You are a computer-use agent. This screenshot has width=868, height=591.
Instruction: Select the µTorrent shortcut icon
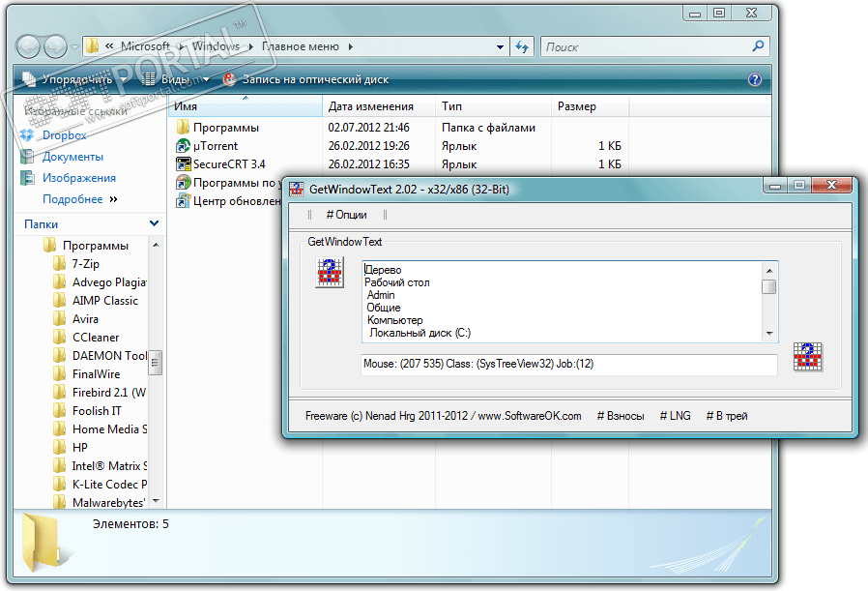point(183,146)
